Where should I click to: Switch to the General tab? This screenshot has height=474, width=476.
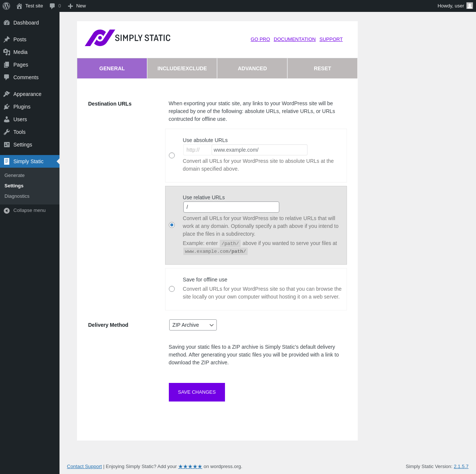(x=112, y=68)
